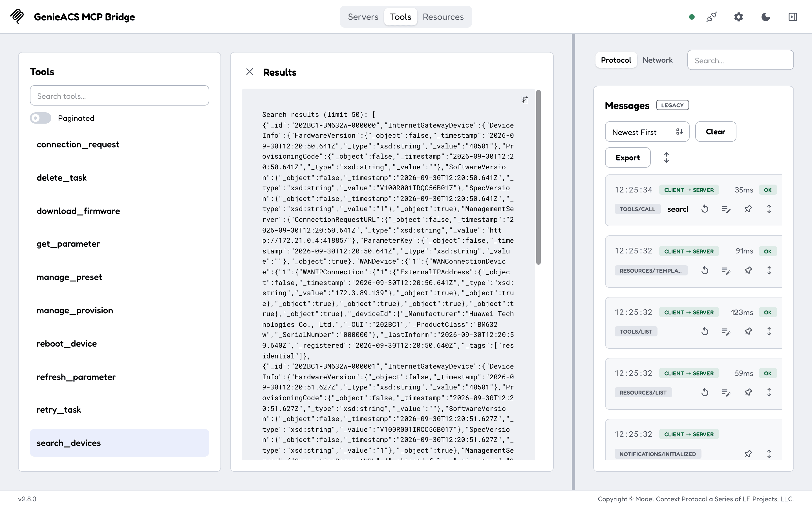Pin the resources/list message
Viewport: 812px width, 508px height.
coord(748,392)
